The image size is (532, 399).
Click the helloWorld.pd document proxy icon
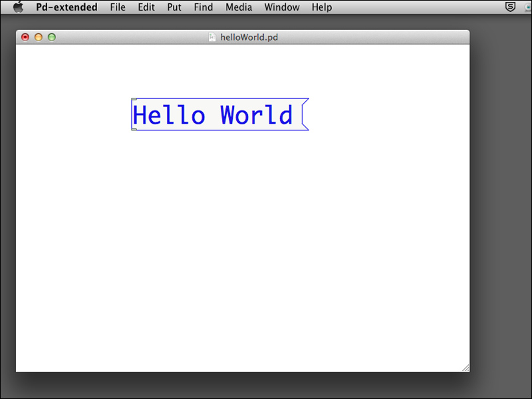click(x=212, y=37)
